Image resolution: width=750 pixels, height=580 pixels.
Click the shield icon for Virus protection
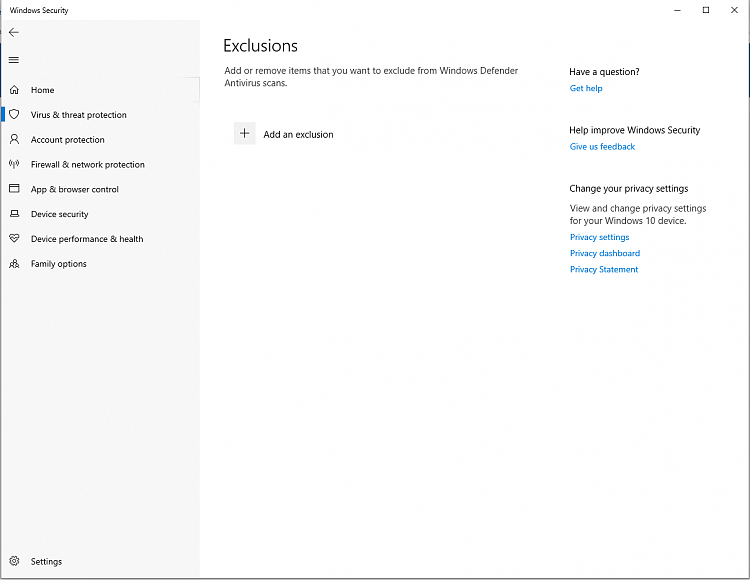[x=14, y=114]
